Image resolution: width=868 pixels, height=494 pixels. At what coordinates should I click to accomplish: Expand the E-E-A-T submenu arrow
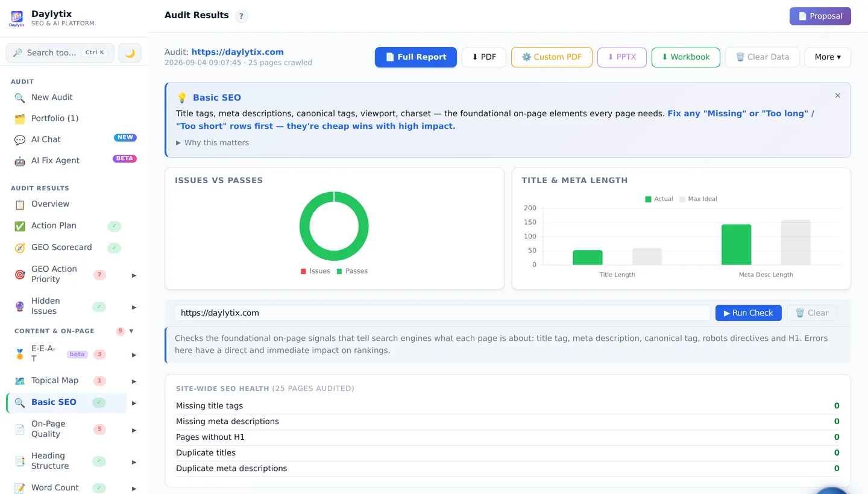click(x=134, y=355)
